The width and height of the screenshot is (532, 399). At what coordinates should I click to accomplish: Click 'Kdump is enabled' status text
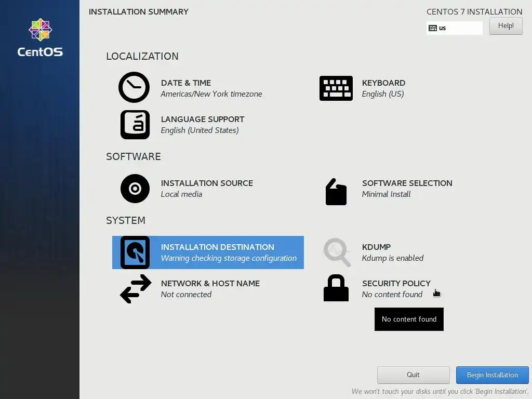coord(393,258)
